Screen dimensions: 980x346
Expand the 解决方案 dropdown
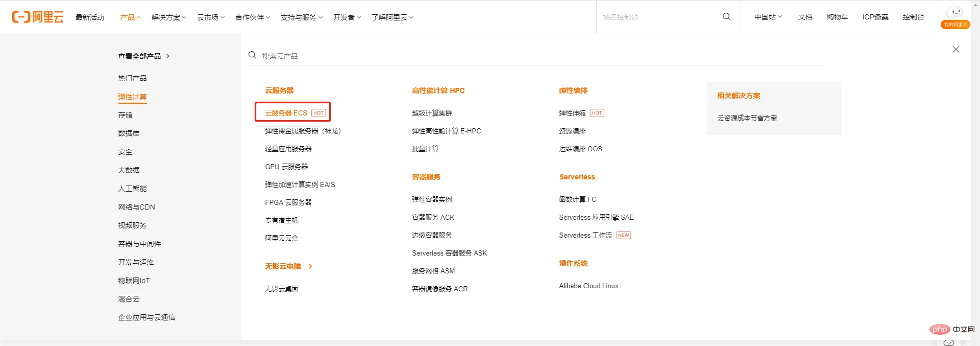click(169, 17)
